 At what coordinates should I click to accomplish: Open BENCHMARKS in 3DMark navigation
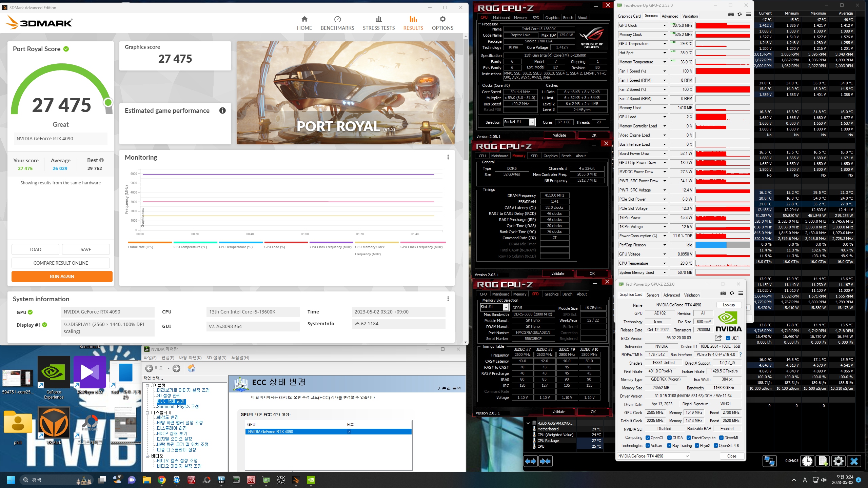coord(337,23)
